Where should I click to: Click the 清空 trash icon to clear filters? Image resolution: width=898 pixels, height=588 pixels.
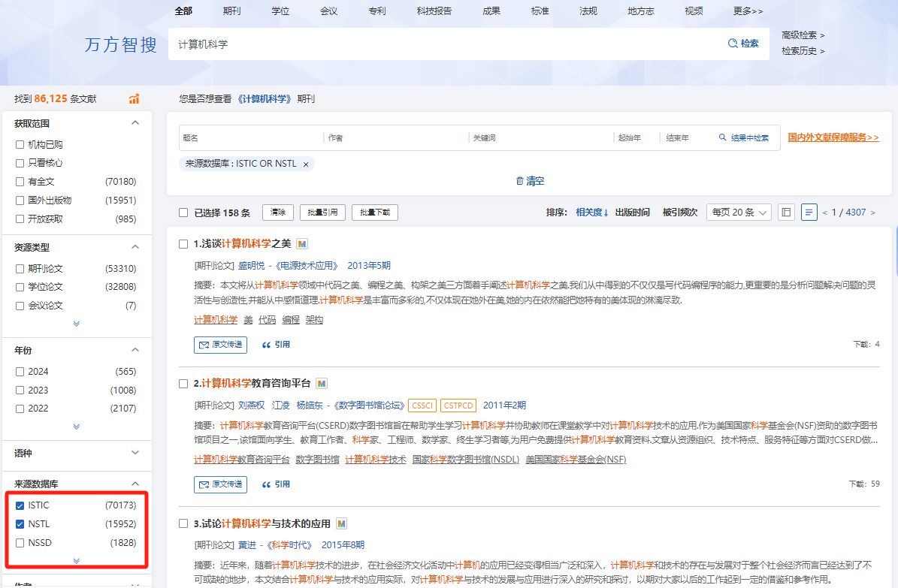tap(530, 181)
